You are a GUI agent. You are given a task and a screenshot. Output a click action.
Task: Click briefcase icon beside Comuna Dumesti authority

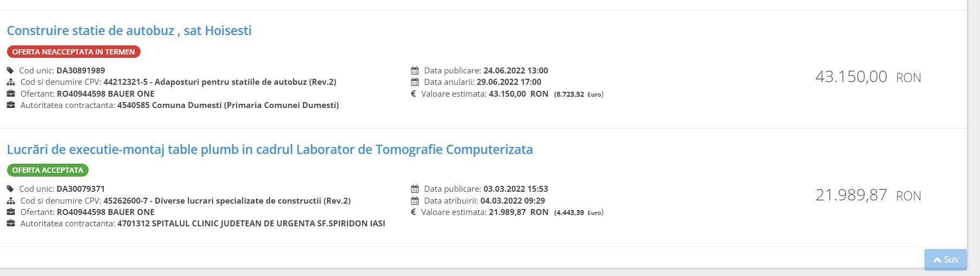click(11, 105)
